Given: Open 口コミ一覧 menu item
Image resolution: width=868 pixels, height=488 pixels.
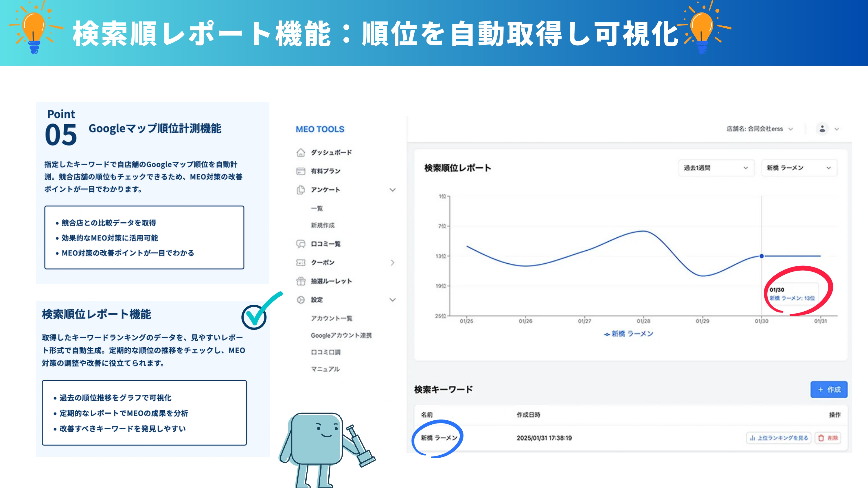Looking at the screenshot, I should pos(325,244).
